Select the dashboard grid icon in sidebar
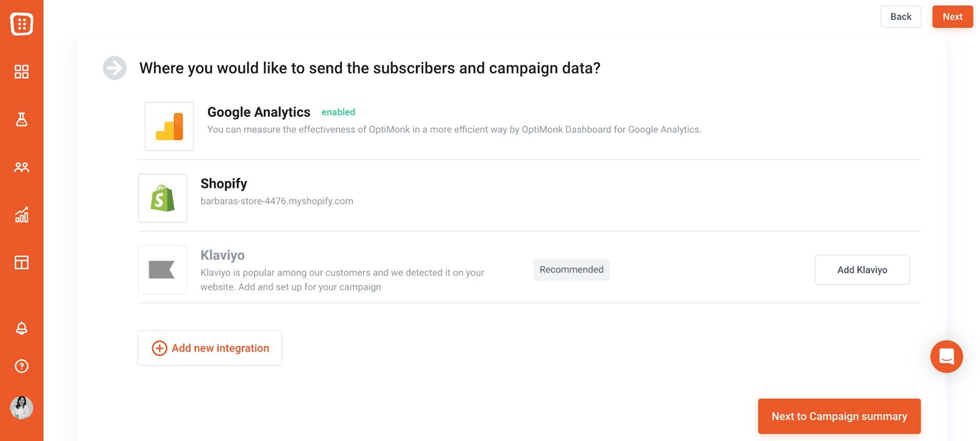This screenshot has width=980, height=441. (x=21, y=71)
